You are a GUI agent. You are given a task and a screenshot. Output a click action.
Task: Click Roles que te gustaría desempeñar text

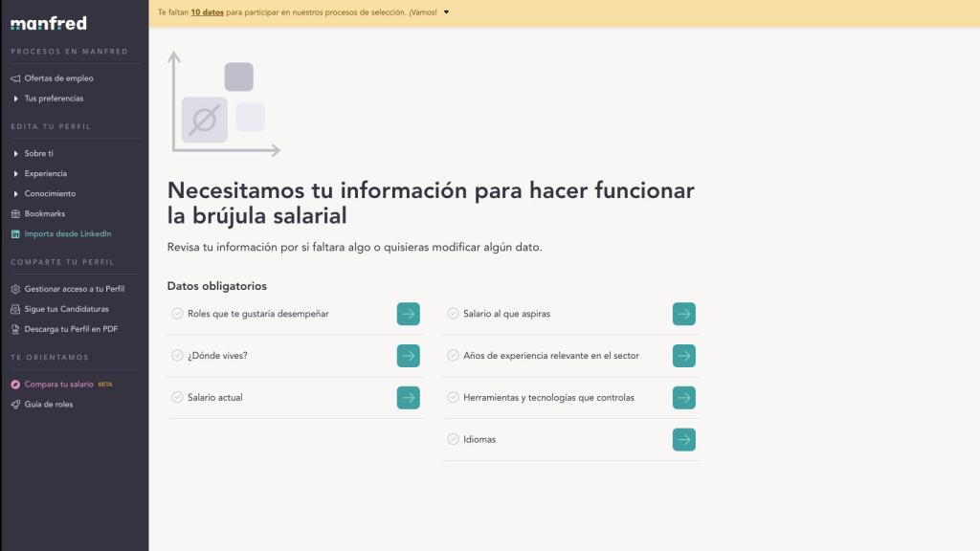coord(258,314)
